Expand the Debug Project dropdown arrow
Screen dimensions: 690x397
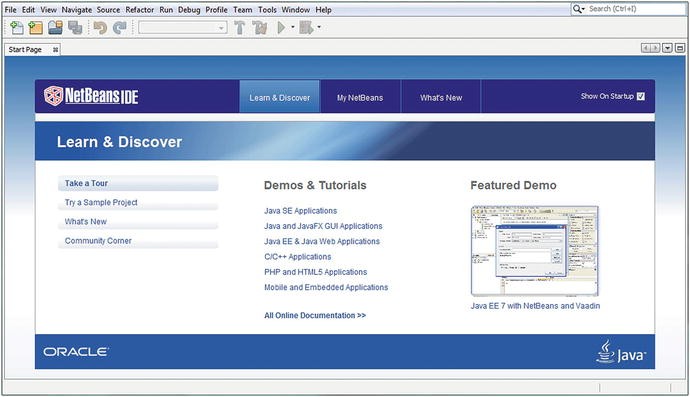pyautogui.click(x=319, y=27)
